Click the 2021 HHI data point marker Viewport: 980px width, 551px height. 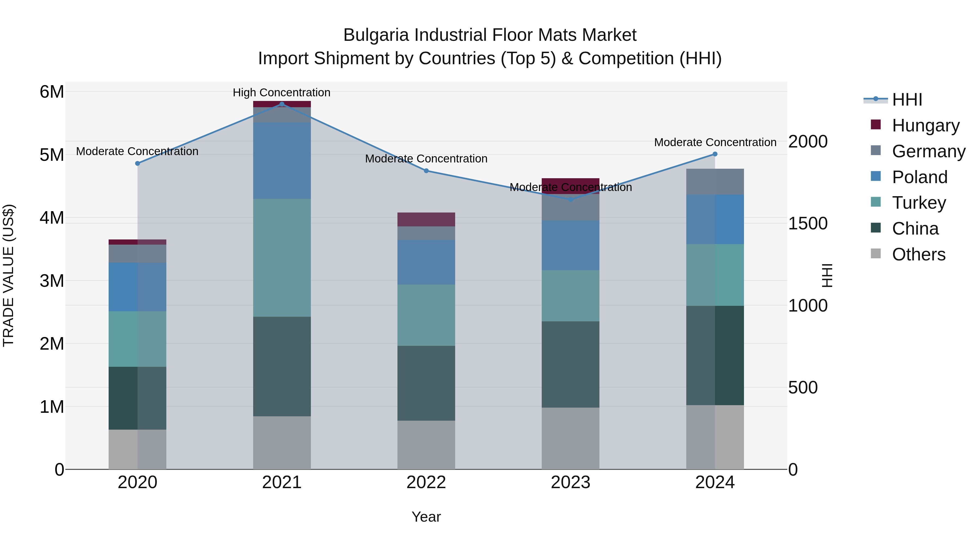tap(282, 104)
